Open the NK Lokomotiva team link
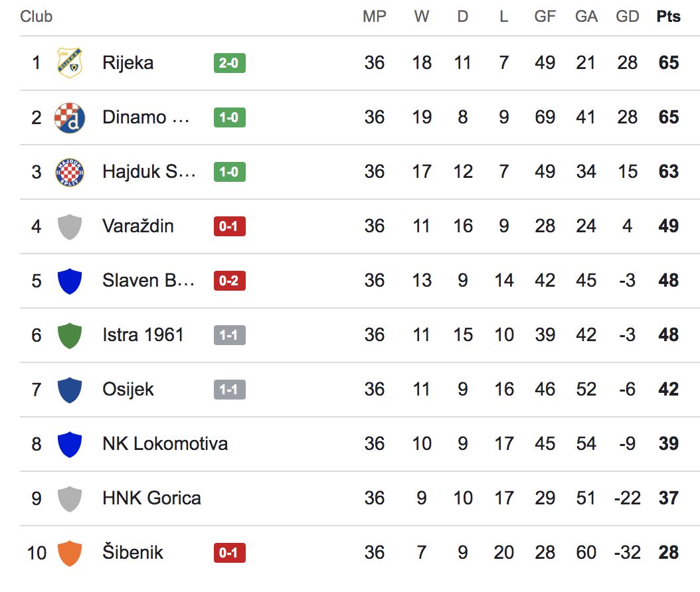 coord(165,444)
